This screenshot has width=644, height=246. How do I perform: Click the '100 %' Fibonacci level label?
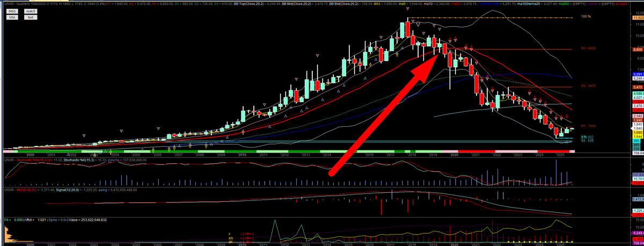[x=587, y=17]
